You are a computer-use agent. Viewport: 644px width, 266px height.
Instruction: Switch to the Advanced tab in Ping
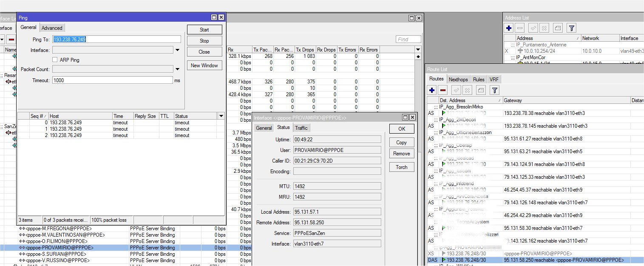(52, 28)
